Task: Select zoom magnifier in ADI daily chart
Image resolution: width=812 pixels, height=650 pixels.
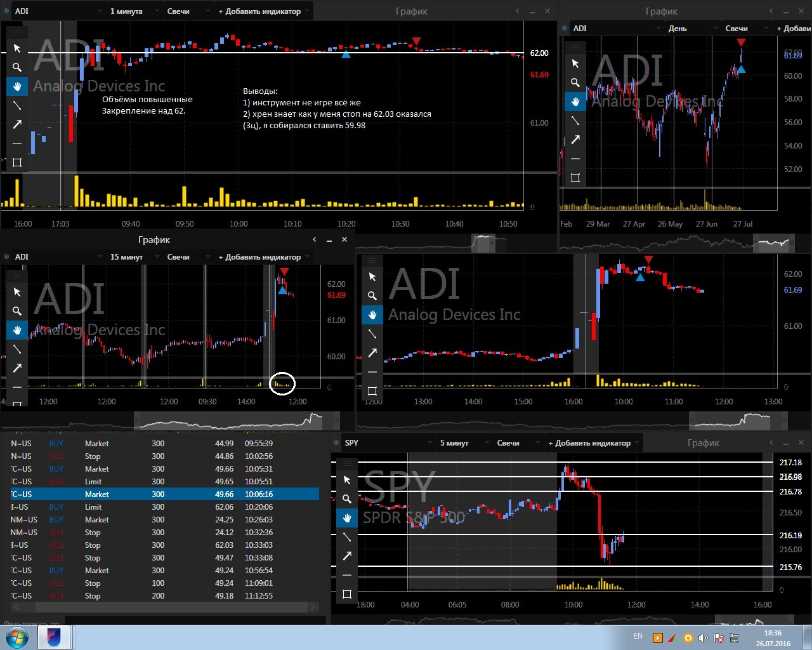Action: [575, 83]
